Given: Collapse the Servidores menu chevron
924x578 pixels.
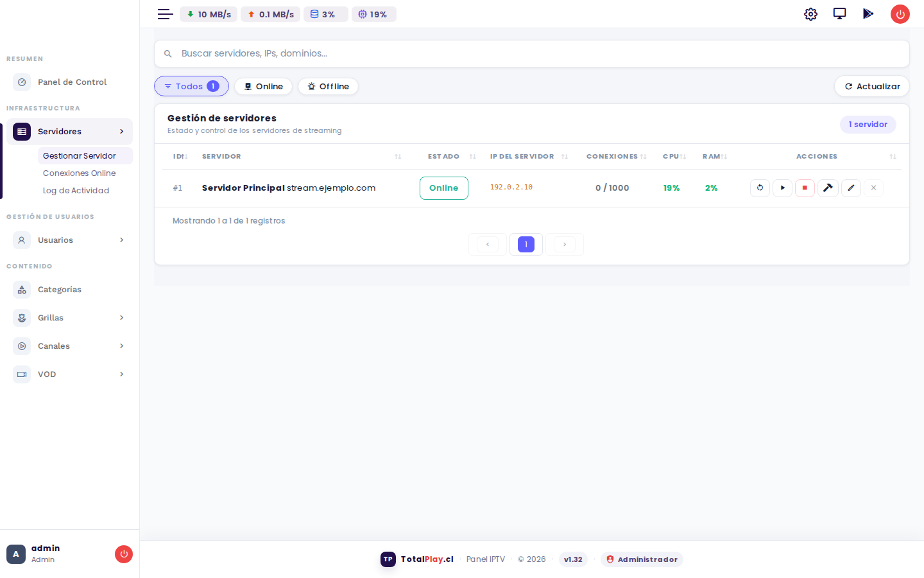Looking at the screenshot, I should pos(122,132).
